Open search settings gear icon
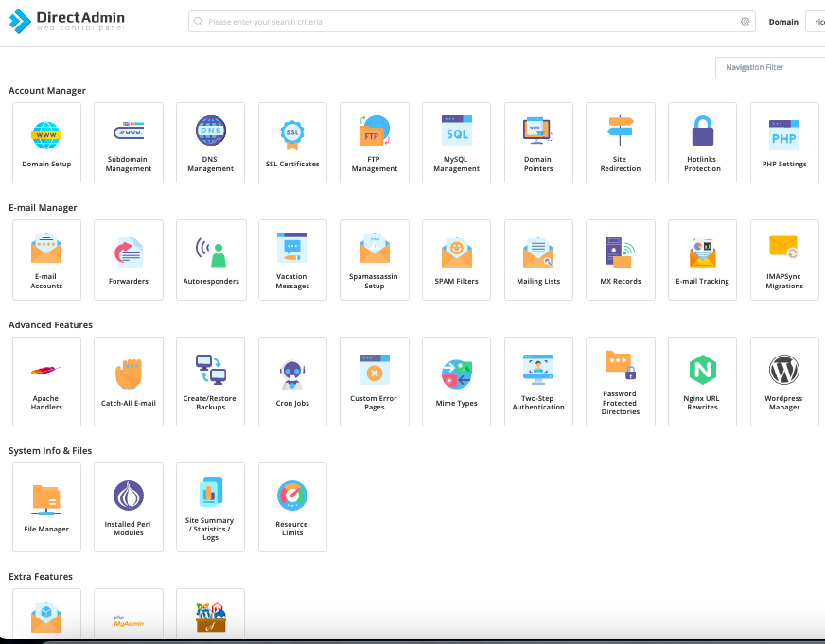825x644 pixels. [745, 22]
